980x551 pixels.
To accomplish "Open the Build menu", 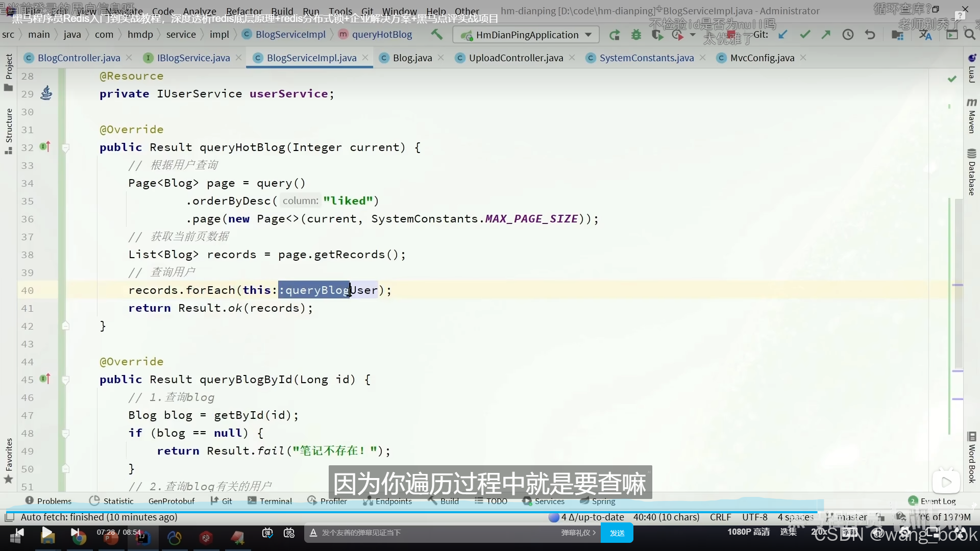I will pyautogui.click(x=282, y=11).
